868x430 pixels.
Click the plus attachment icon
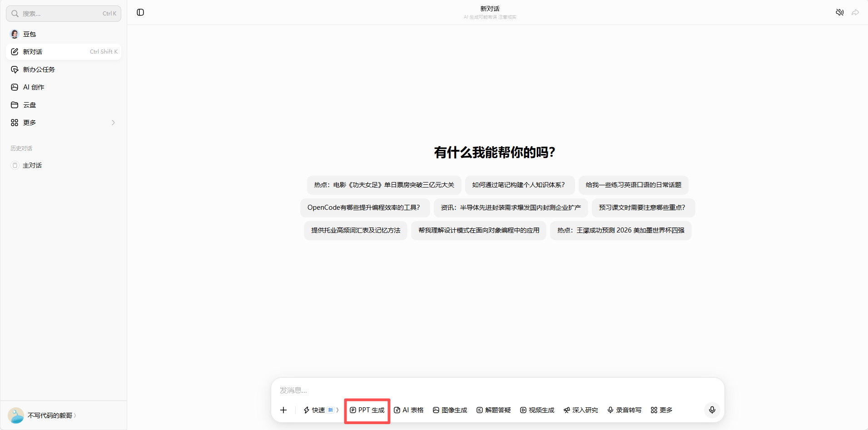click(x=283, y=410)
